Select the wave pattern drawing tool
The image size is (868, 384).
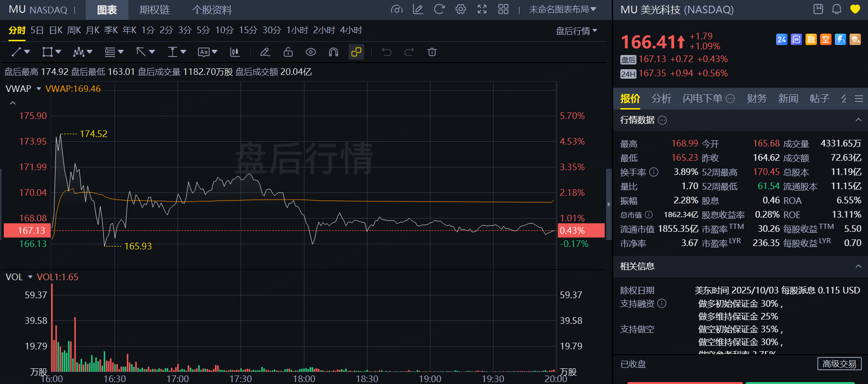(x=79, y=52)
